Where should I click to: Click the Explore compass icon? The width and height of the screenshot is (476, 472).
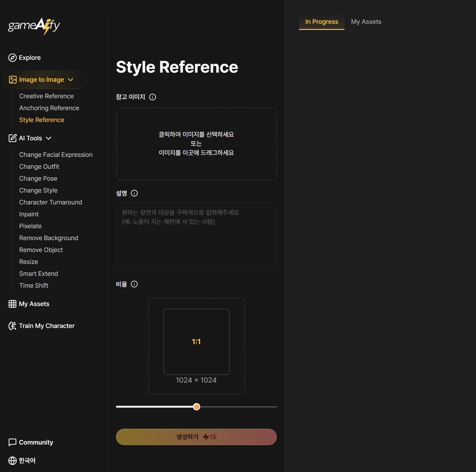13,58
